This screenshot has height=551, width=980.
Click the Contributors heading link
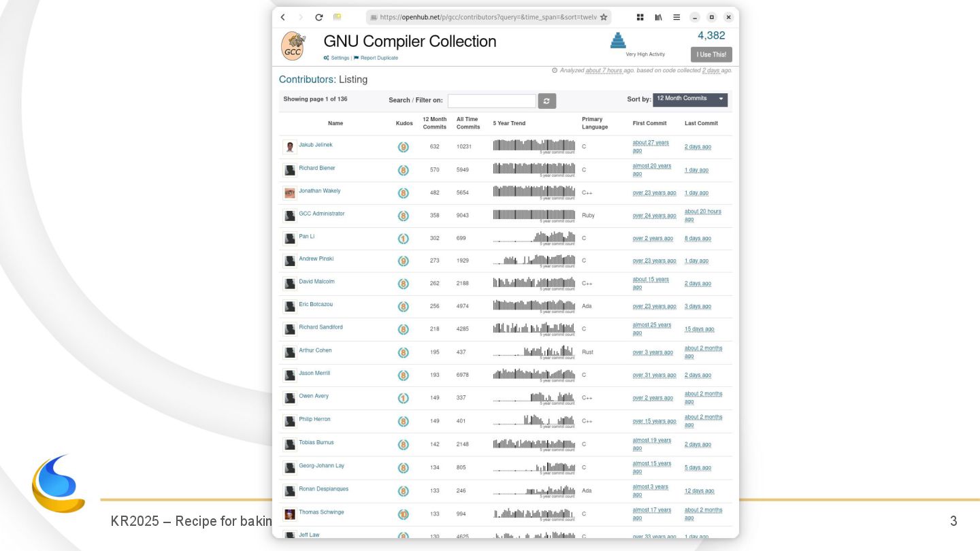pyautogui.click(x=308, y=80)
